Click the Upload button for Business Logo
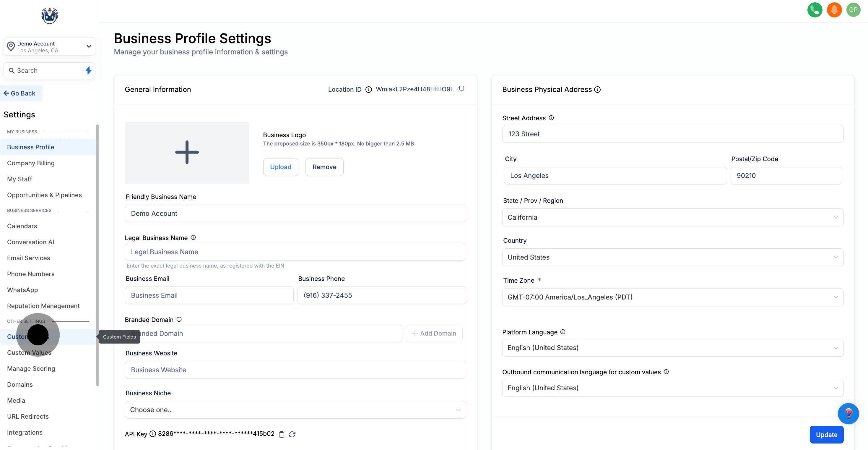The height and width of the screenshot is (450, 868). tap(280, 167)
